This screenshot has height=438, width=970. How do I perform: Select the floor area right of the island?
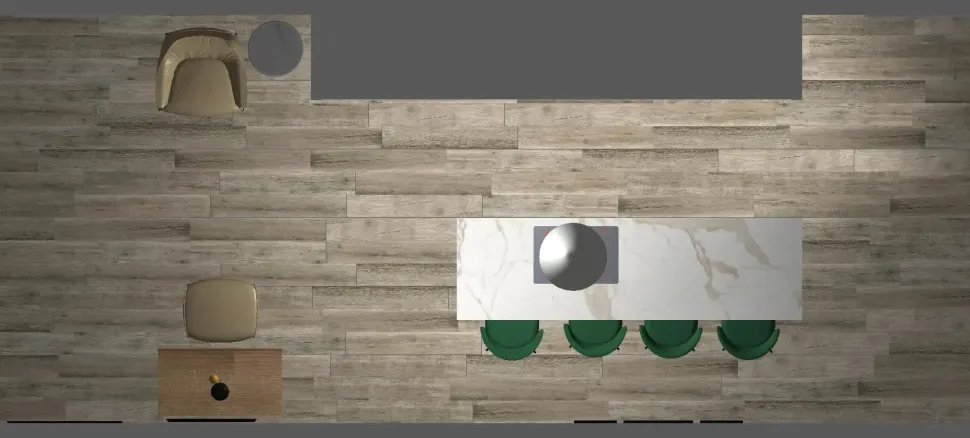click(880, 270)
